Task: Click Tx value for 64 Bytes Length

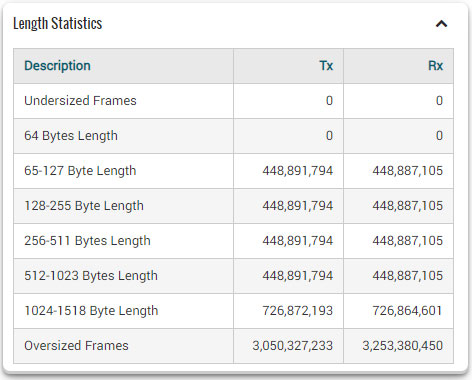Action: (x=329, y=136)
